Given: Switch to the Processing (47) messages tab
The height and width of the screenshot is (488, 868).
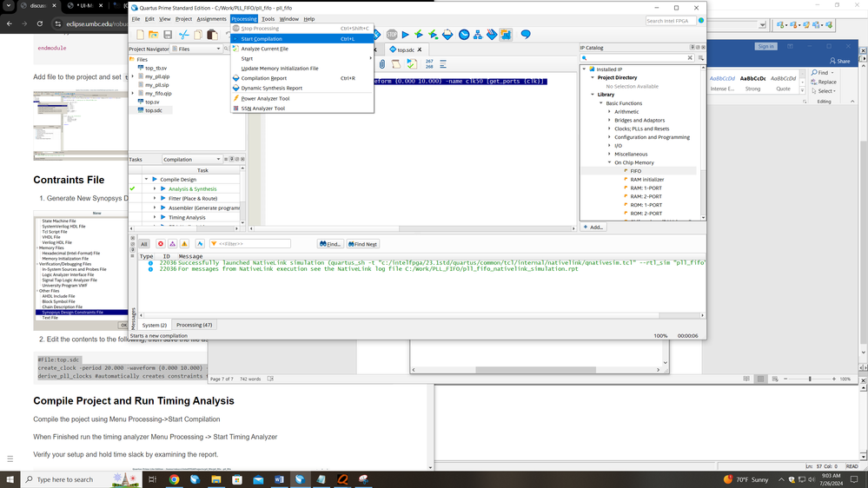Looking at the screenshot, I should 194,325.
